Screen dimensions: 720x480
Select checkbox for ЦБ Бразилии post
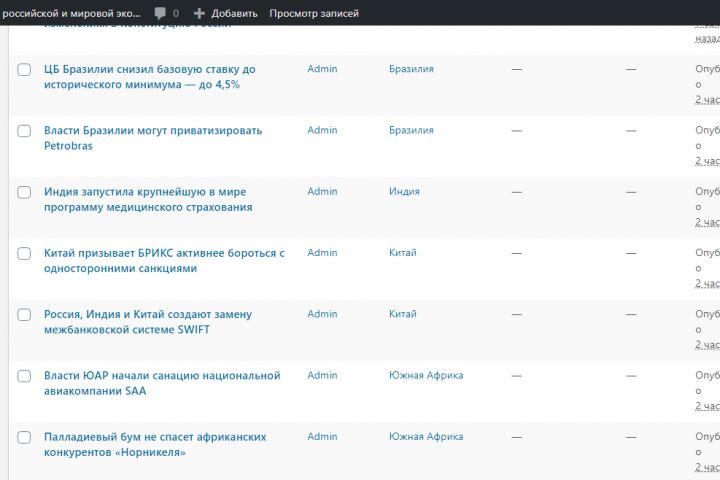24,70
